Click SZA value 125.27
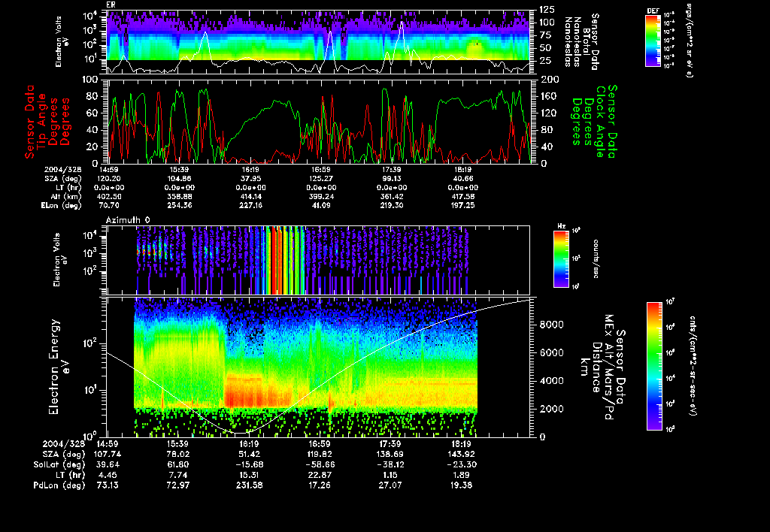This screenshot has height=532, width=770. (320, 179)
